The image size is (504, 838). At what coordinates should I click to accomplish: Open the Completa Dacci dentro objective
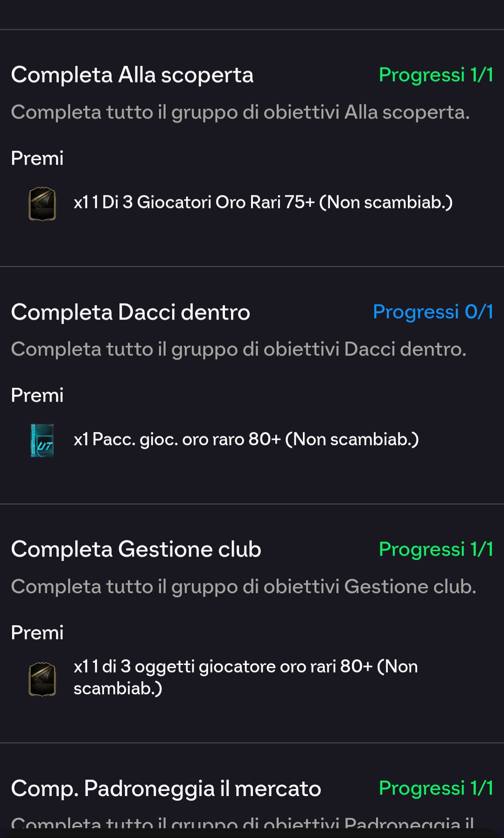click(131, 312)
